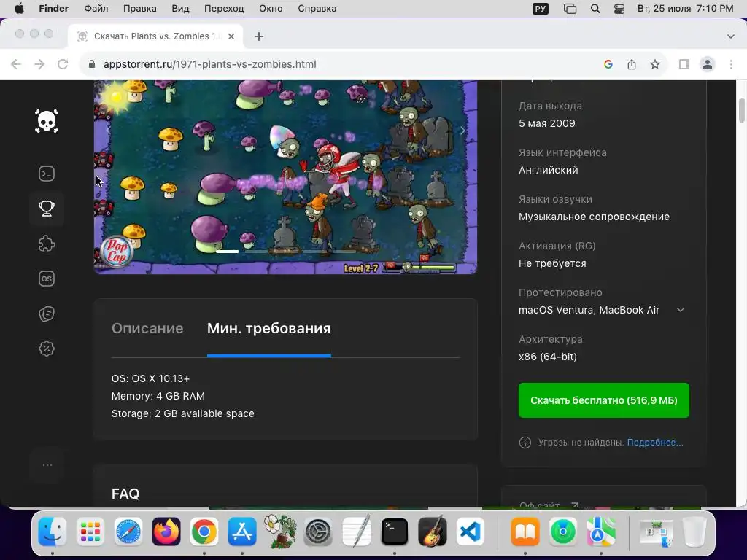Open a new tab with plus button
747x560 pixels.
[x=259, y=36]
